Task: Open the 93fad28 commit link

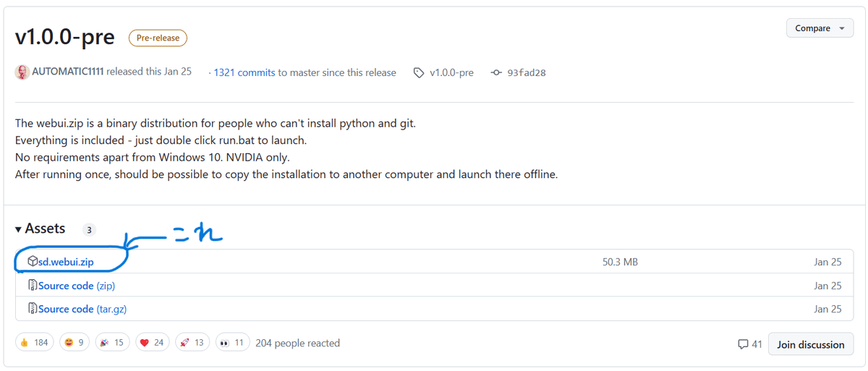Action: click(x=526, y=73)
